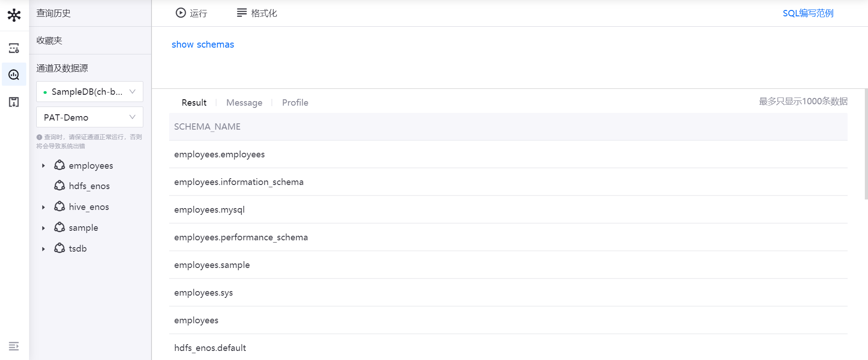
Task: Click the plain employees result row
Action: tap(508, 320)
